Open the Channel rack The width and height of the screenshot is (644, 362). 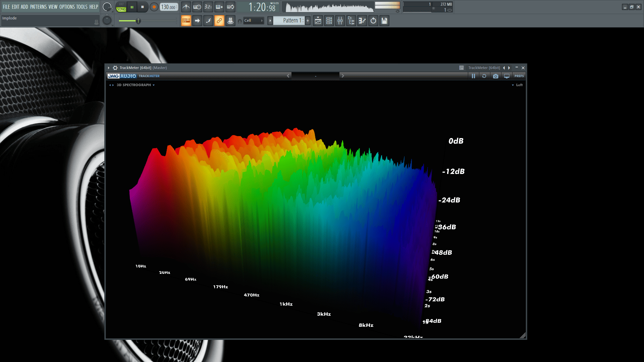[x=329, y=21]
